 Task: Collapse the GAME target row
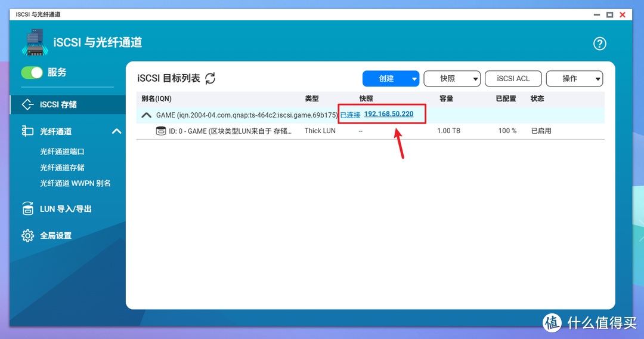pyautogui.click(x=146, y=115)
